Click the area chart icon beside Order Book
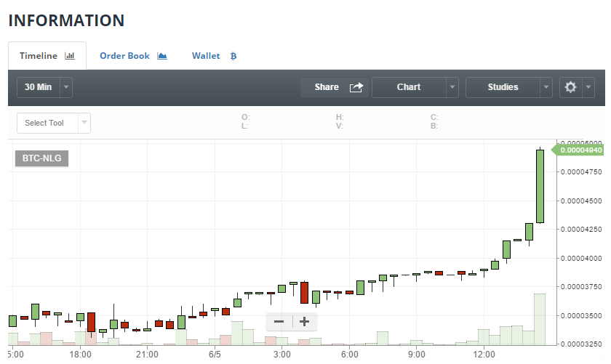The height and width of the screenshot is (364, 611). coord(162,56)
